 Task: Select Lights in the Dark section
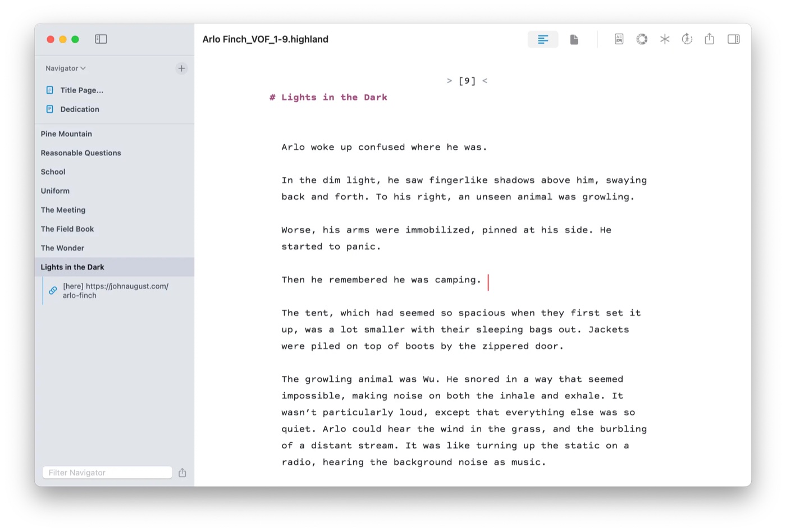click(x=115, y=267)
